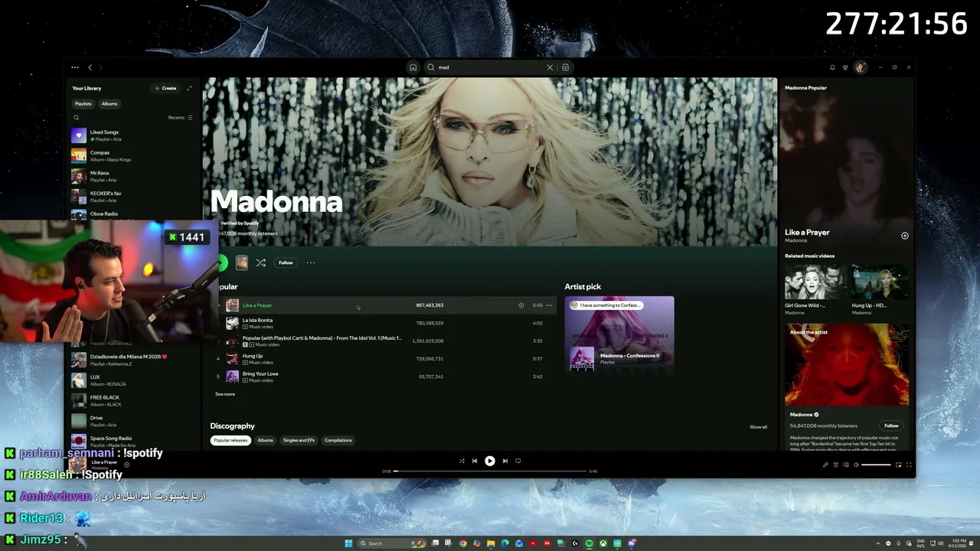Select the Like a Prayer track title

257,305
